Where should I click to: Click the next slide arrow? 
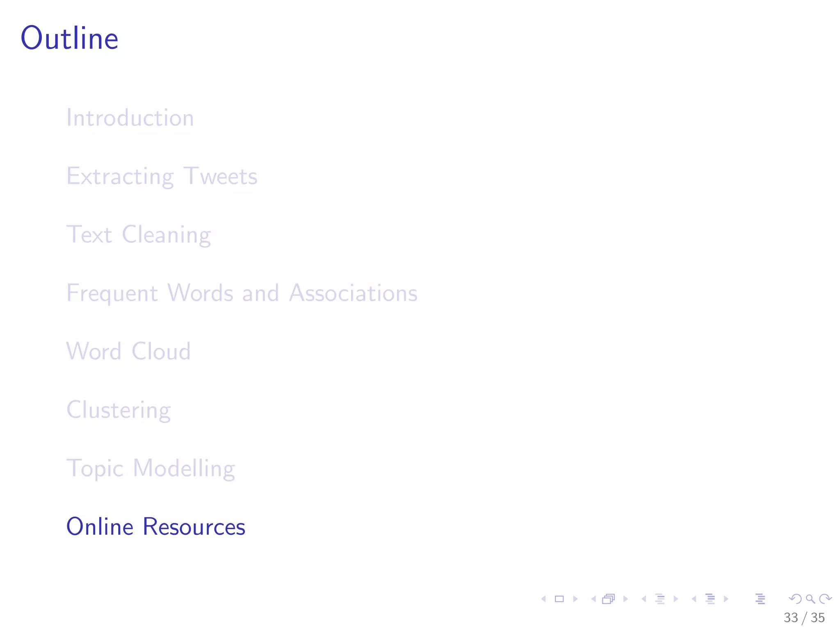click(x=575, y=599)
